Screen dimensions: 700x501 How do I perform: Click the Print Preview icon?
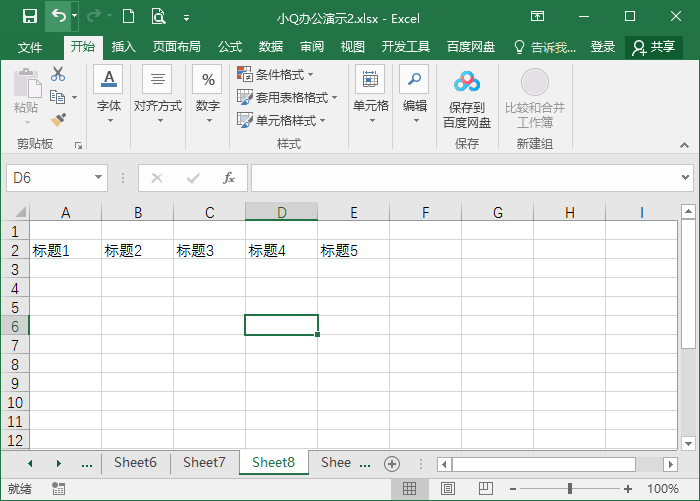click(x=158, y=17)
